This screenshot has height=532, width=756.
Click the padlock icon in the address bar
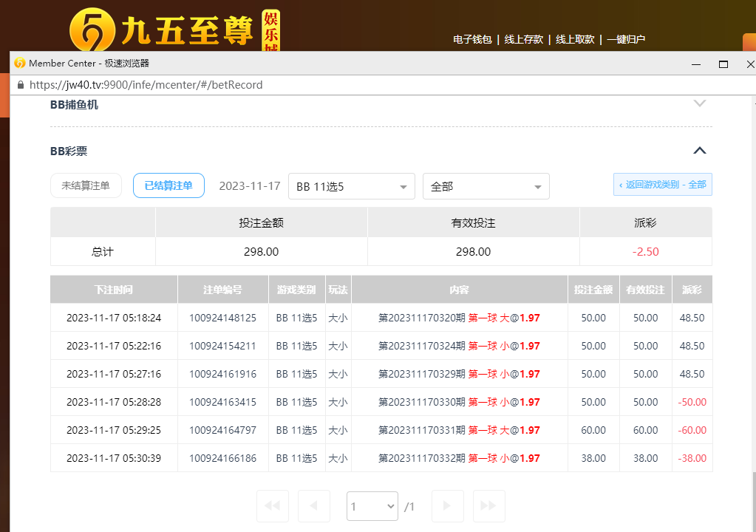21,85
